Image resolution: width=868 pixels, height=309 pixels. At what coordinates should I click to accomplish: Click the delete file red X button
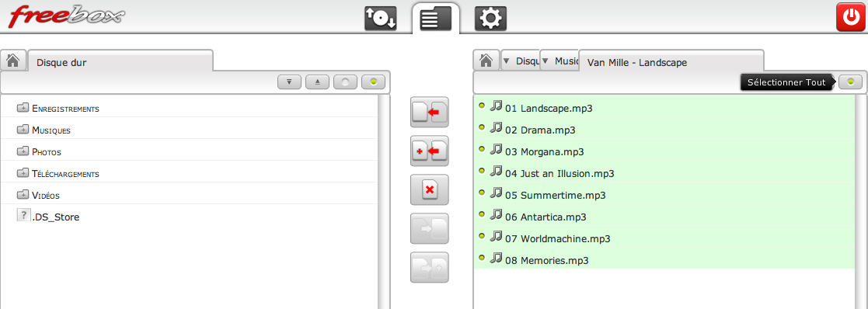coord(429,189)
